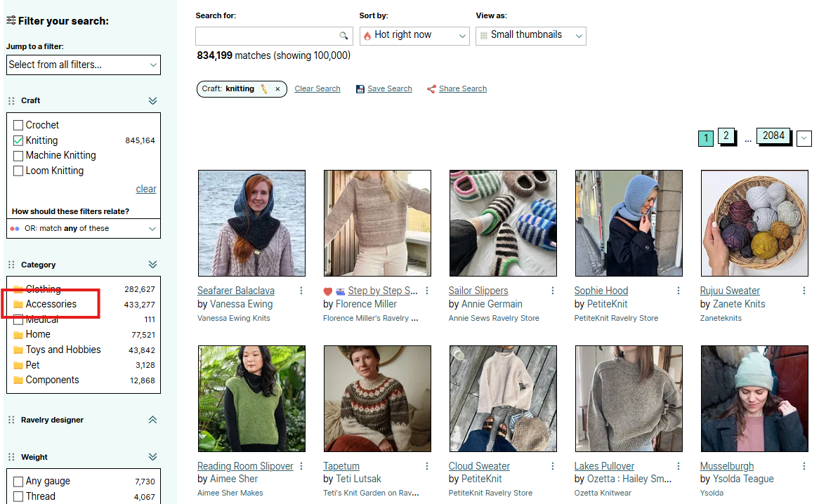Screen dimensions: 819x504
Task: Enable the Crochet checkbox
Action: pos(19,125)
